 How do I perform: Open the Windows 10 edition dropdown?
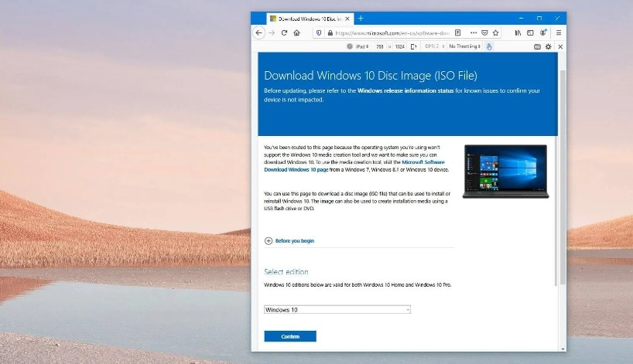click(x=337, y=310)
